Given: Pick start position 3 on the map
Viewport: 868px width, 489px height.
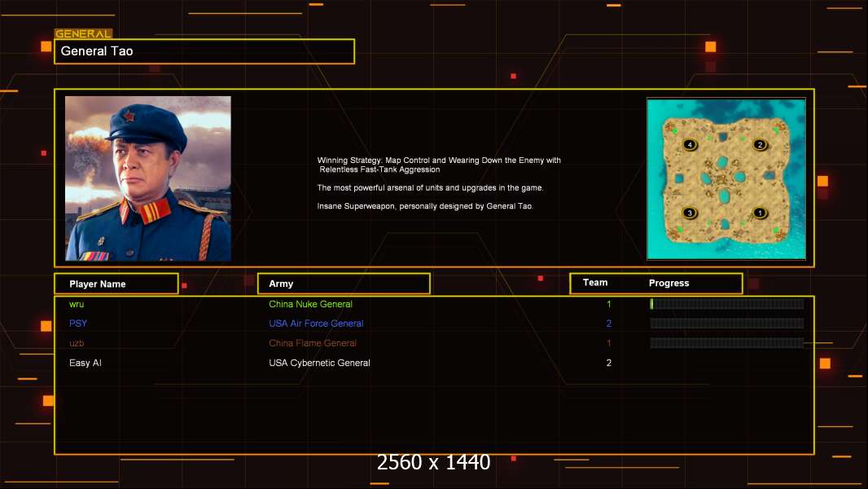Looking at the screenshot, I should 689,213.
